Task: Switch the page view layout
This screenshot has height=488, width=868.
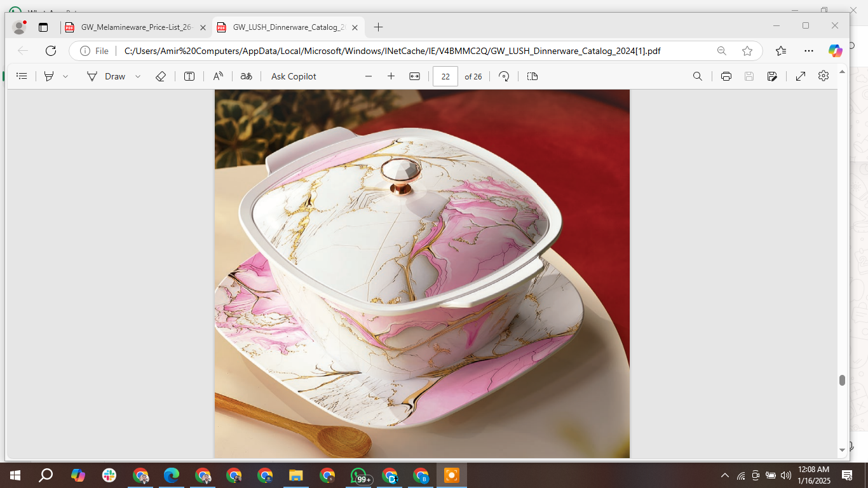Action: (532, 76)
